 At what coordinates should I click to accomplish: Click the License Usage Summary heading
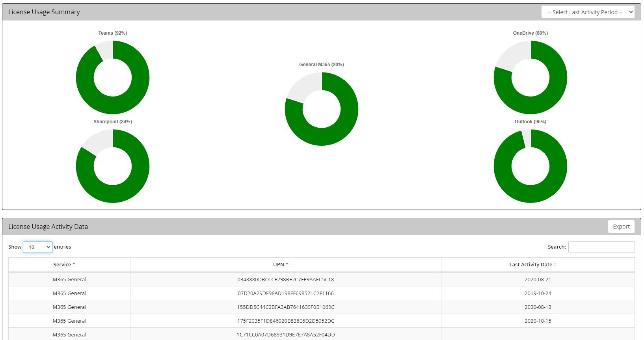pos(44,12)
